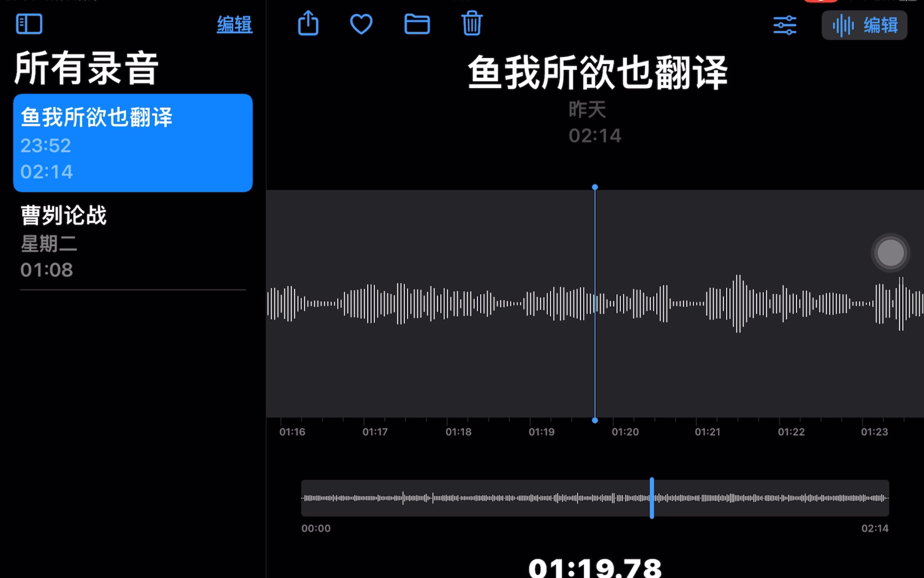Viewport: 924px width, 578px height.
Task: Click the 昨天 date label
Action: coord(587,110)
